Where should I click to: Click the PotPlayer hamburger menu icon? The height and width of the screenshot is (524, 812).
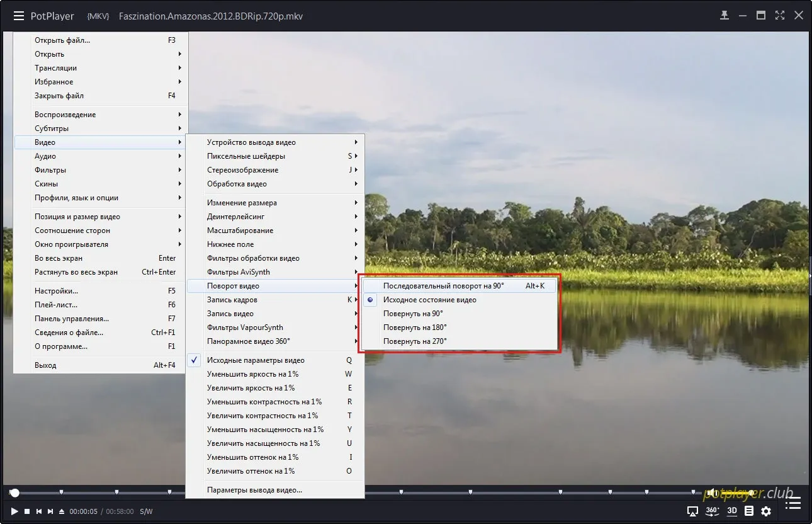click(19, 16)
